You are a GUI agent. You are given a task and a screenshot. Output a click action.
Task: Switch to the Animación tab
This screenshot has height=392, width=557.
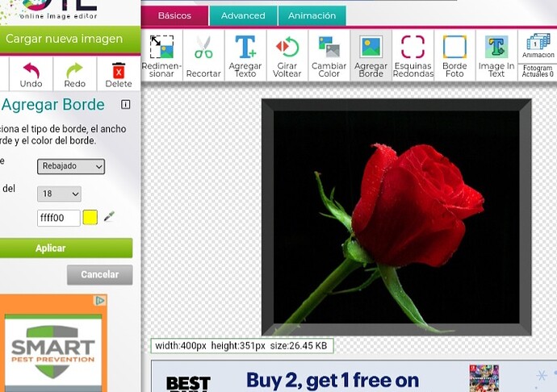point(312,15)
